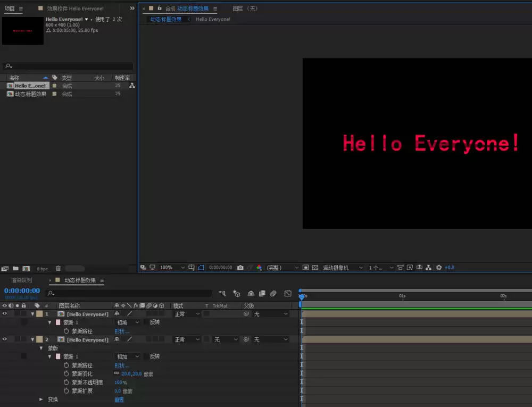Open the 相加 mask mode dropdown on layer 2
The width and height of the screenshot is (532, 407).
click(x=128, y=356)
